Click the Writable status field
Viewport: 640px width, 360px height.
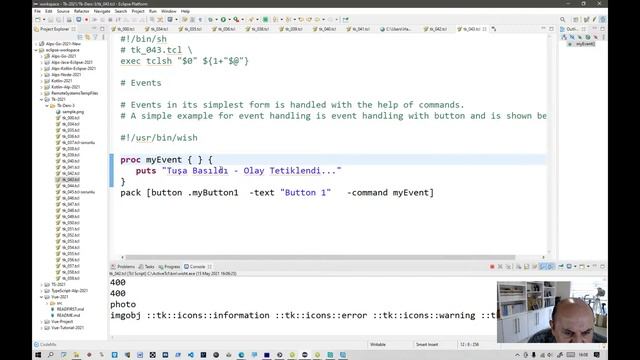tap(378, 344)
